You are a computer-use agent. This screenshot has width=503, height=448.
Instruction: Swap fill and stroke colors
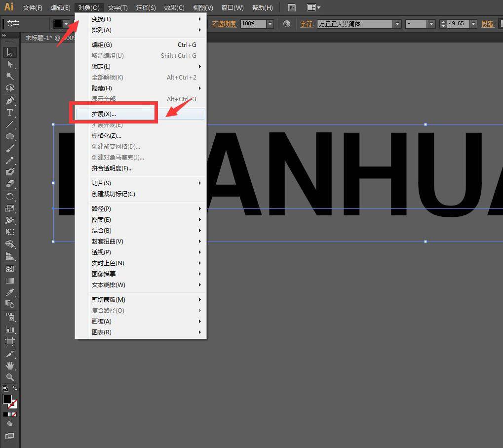point(15,389)
